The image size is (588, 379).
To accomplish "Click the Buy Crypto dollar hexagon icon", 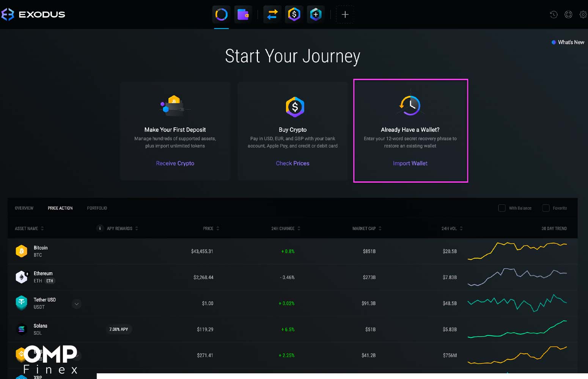I will click(x=295, y=107).
